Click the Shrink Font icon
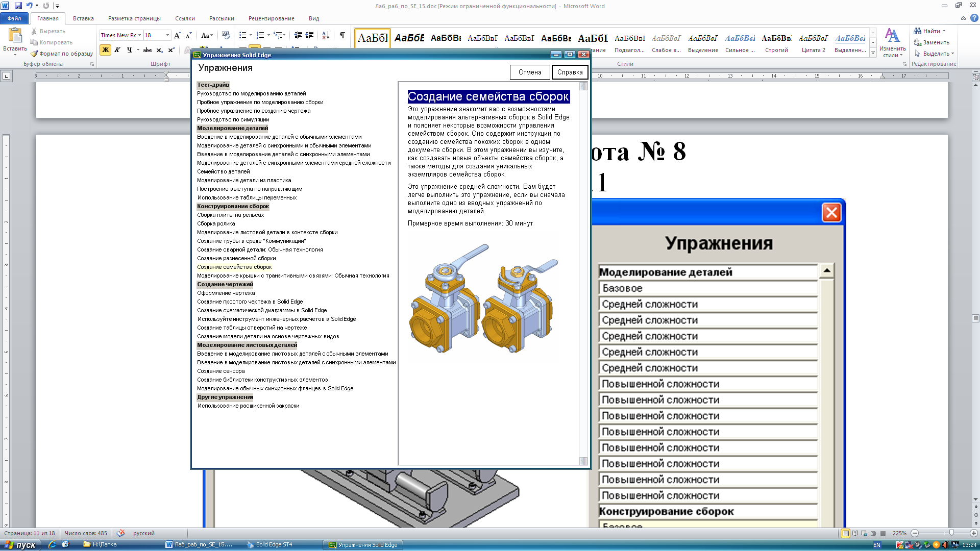This screenshot has height=551, width=980. point(188,35)
